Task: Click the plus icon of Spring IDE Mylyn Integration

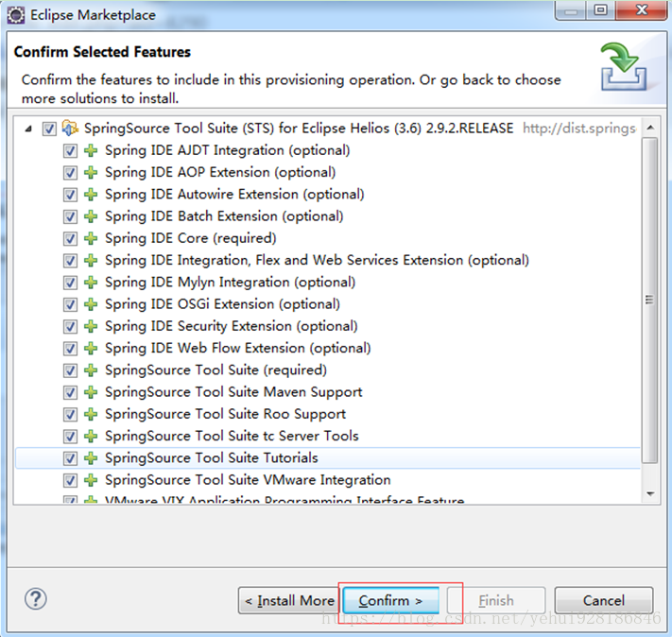Action: click(x=91, y=282)
